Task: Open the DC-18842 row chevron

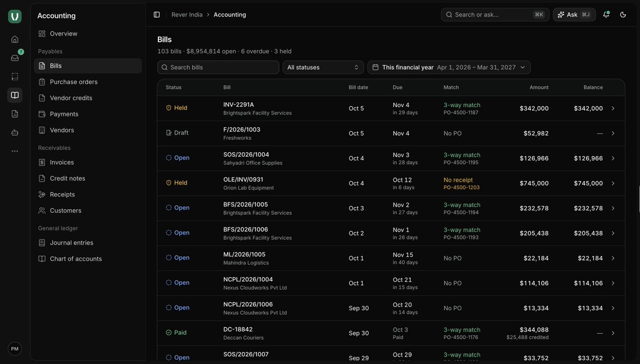Action: (x=613, y=333)
